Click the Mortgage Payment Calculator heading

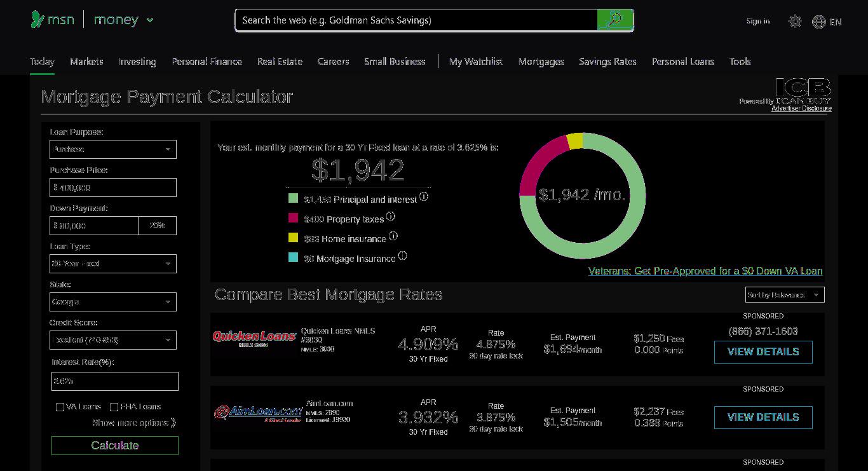coord(166,97)
